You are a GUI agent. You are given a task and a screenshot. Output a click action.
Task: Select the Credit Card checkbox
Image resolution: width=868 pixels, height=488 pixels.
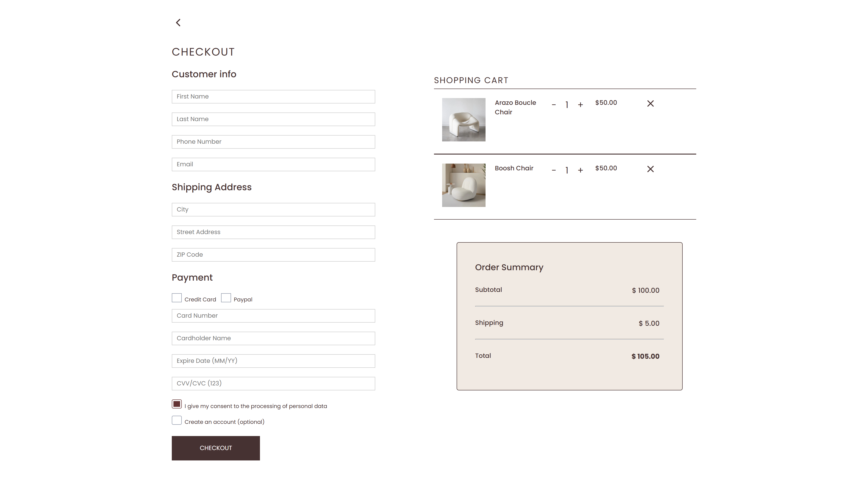point(177,298)
